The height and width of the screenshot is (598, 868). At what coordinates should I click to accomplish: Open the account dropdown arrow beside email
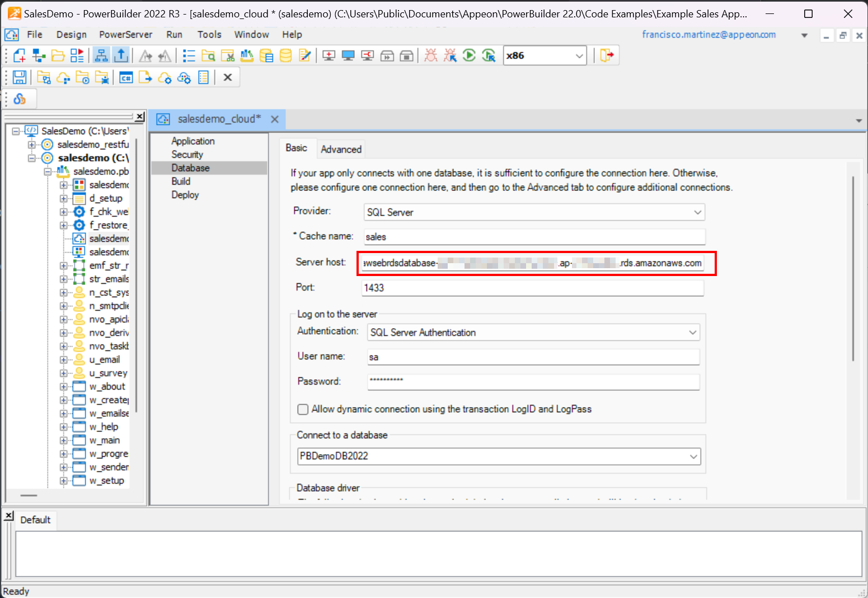(x=804, y=35)
